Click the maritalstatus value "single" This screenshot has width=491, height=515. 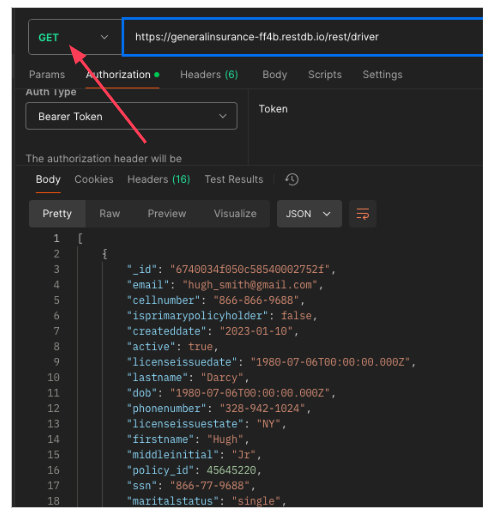pos(256,501)
